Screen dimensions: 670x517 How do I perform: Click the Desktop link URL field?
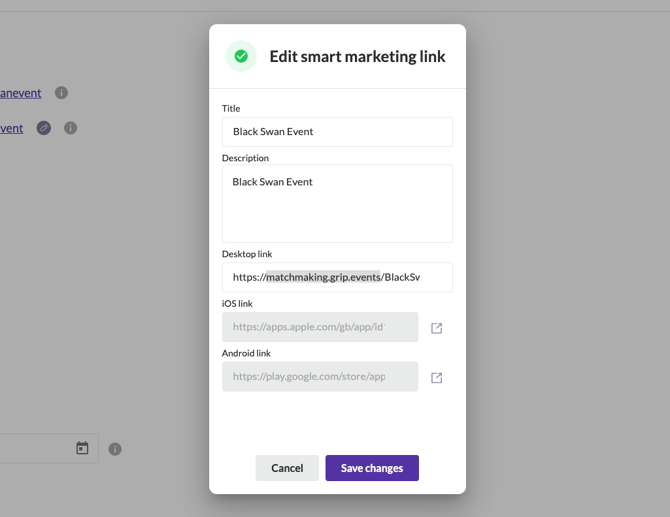pos(337,277)
